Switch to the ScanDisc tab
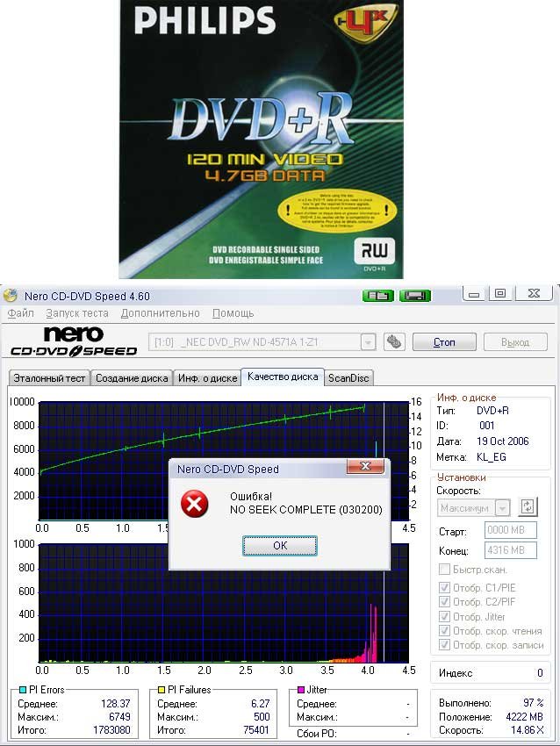Image resolution: width=560 pixels, height=746 pixels. pos(348,378)
